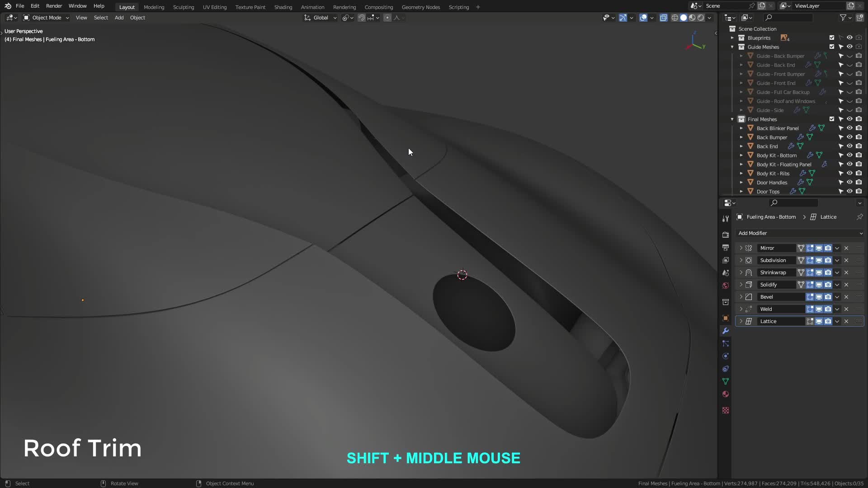
Task: Switch to the Modeling workspace tab
Action: coord(154,7)
